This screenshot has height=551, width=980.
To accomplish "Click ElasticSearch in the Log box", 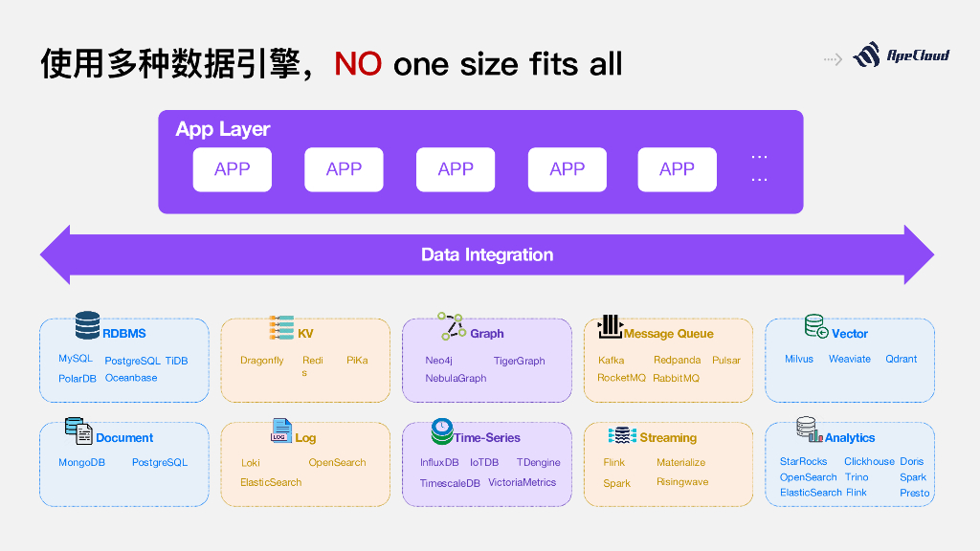I will [x=271, y=482].
